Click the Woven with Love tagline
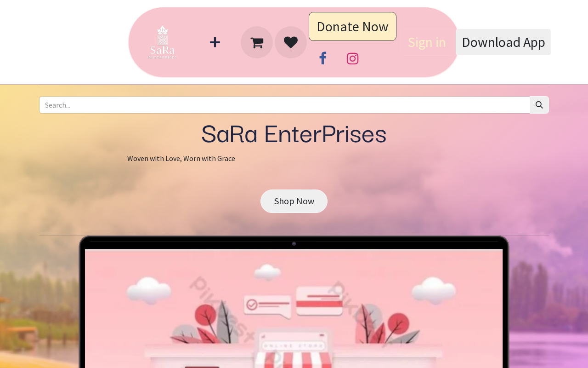This screenshot has height=368, width=588. pos(181,158)
